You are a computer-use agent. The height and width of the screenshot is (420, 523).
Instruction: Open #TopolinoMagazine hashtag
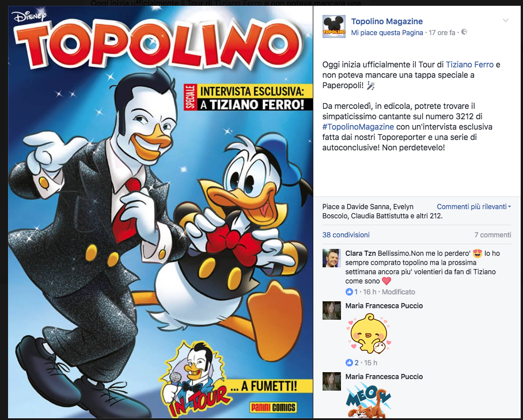(x=358, y=127)
